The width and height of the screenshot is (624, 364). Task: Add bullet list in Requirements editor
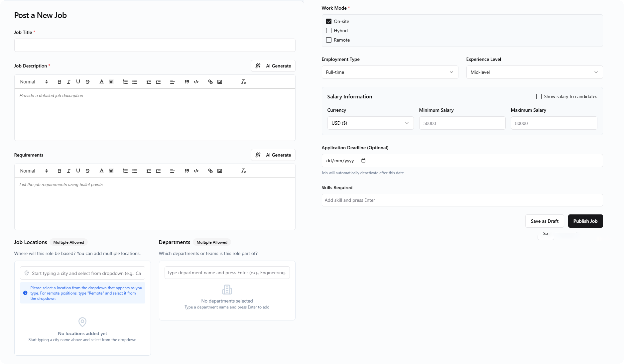tap(135, 171)
